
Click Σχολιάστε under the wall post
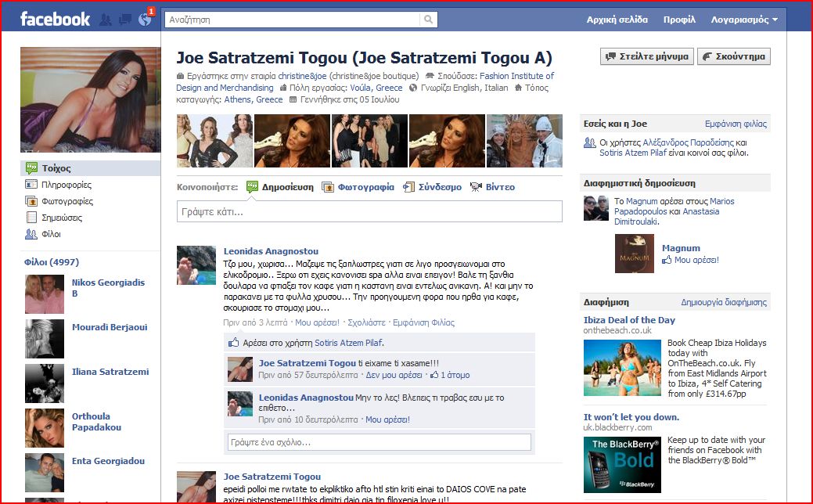pyautogui.click(x=366, y=322)
